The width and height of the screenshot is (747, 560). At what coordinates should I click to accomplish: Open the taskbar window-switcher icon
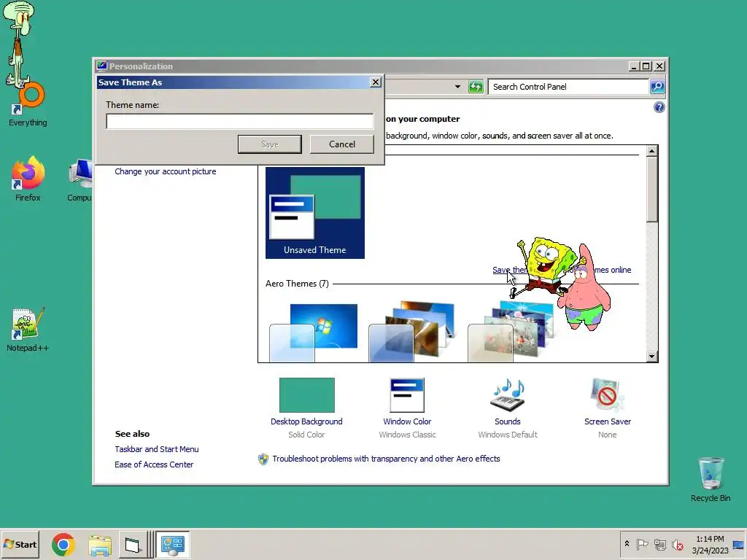pyautogui.click(x=132, y=545)
